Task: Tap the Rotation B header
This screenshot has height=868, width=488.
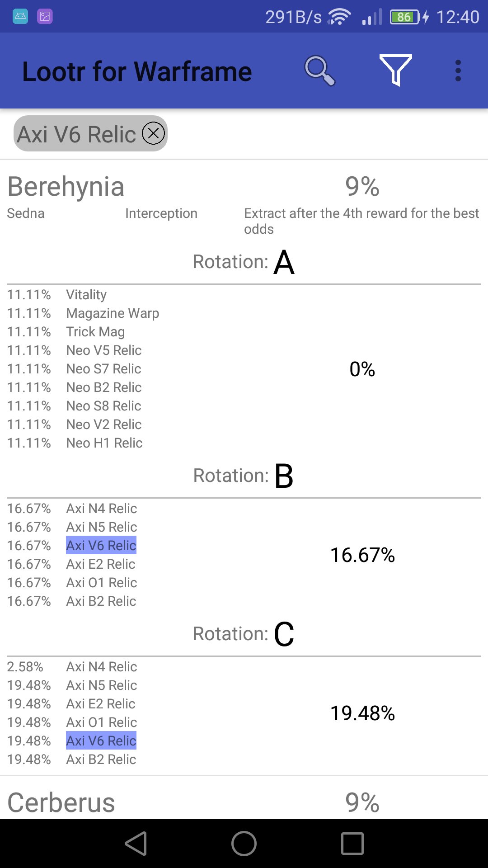Action: [244, 476]
